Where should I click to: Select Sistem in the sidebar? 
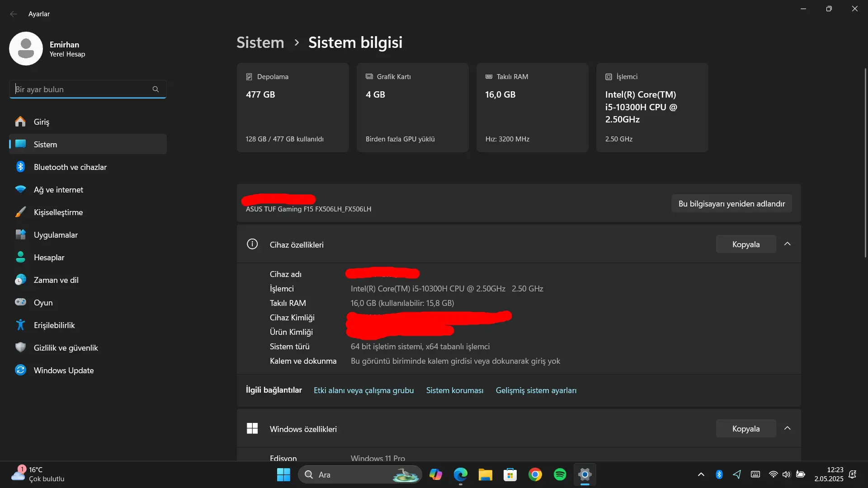[x=88, y=144]
